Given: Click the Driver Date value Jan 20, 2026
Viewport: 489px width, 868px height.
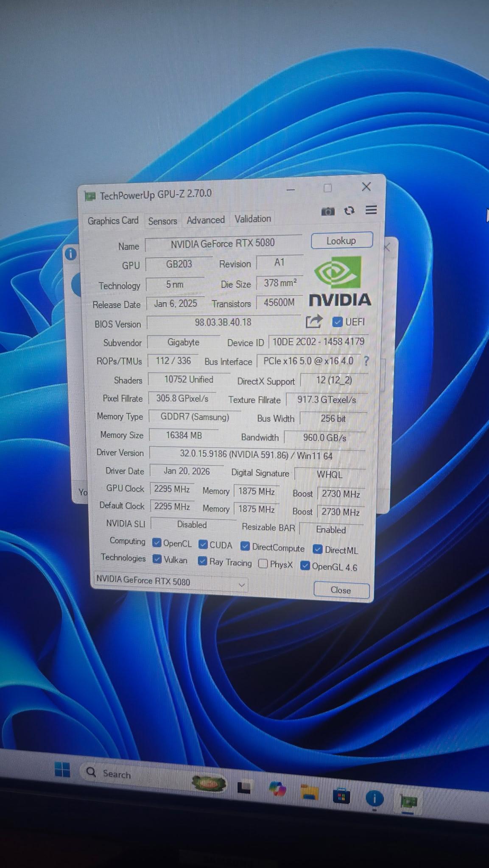Looking at the screenshot, I should point(187,471).
